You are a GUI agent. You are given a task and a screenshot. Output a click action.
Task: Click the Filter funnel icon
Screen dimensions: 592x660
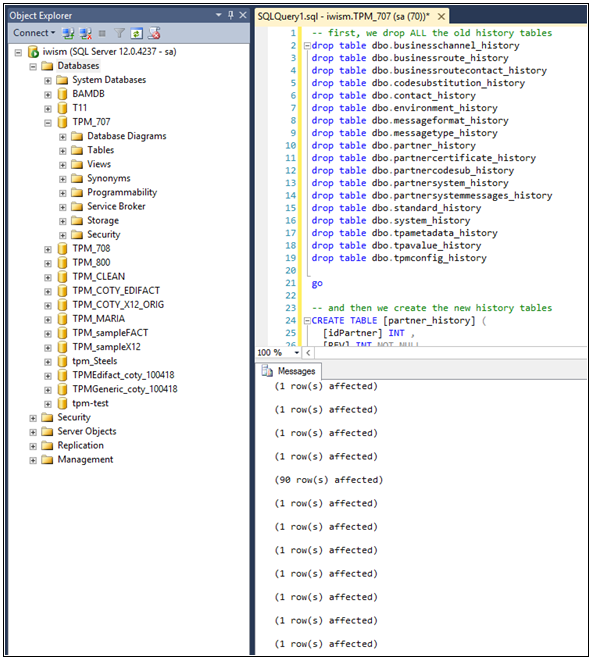(120, 33)
